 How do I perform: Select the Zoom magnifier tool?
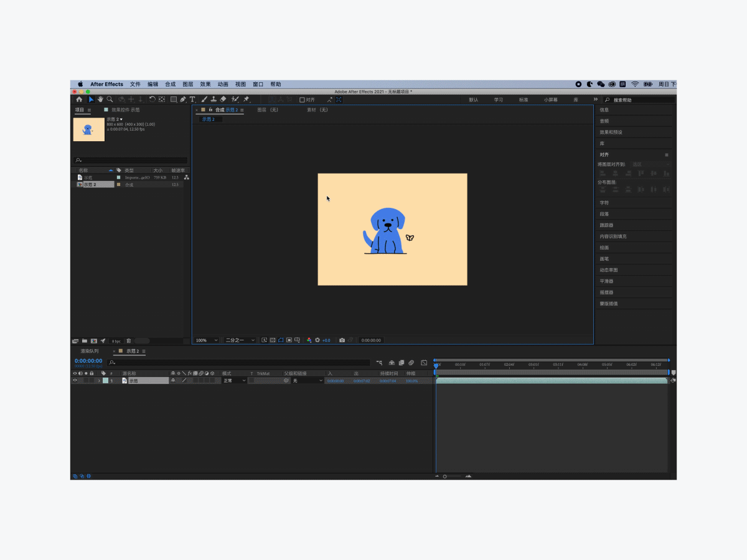(x=110, y=100)
